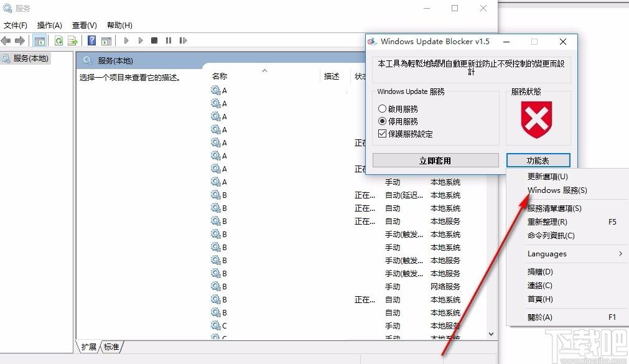This screenshot has height=364, width=629.
Task: Open the 操作(A) menu
Action: coord(49,26)
